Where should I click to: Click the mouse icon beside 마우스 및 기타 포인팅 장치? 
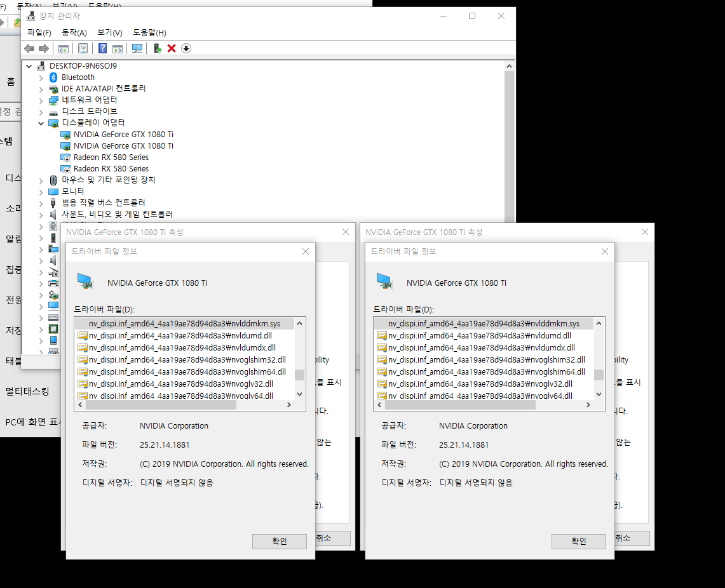coord(53,180)
